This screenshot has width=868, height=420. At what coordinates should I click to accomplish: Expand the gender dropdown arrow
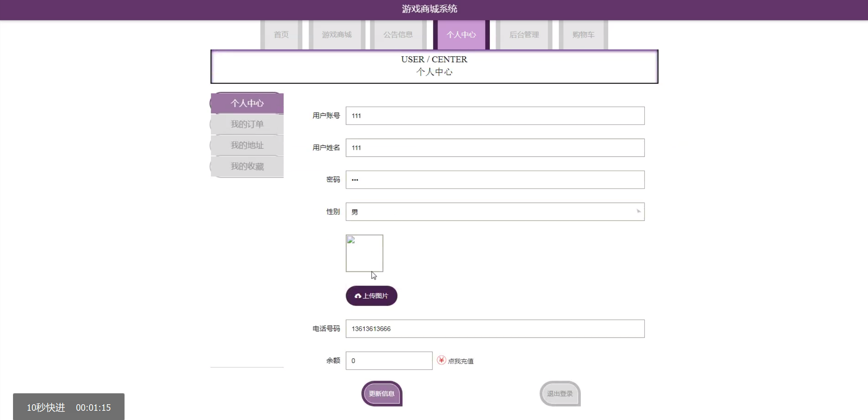click(638, 212)
